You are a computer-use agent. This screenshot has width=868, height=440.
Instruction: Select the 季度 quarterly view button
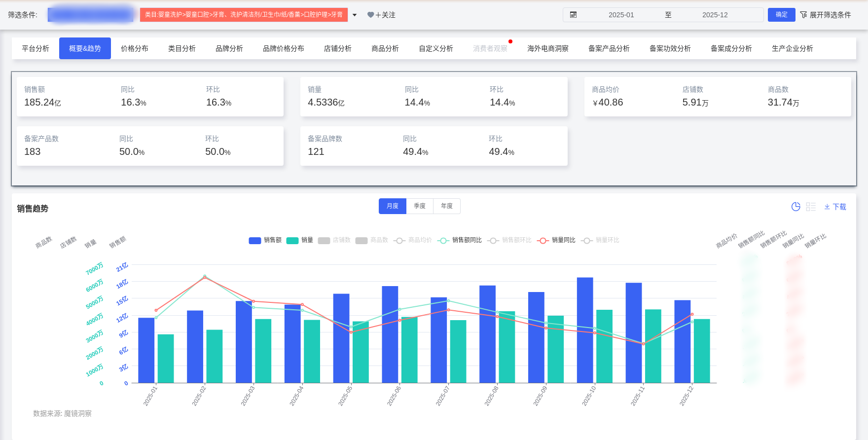[419, 206]
